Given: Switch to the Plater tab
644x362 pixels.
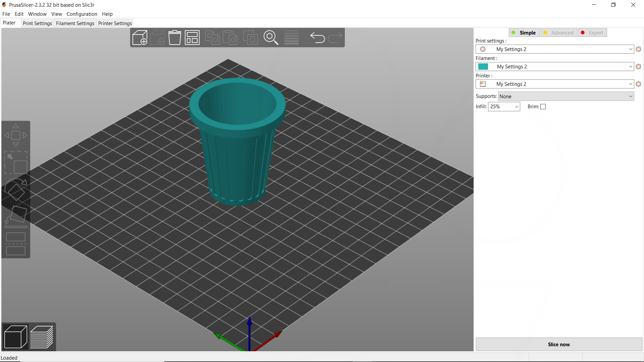Looking at the screenshot, I should (9, 23).
